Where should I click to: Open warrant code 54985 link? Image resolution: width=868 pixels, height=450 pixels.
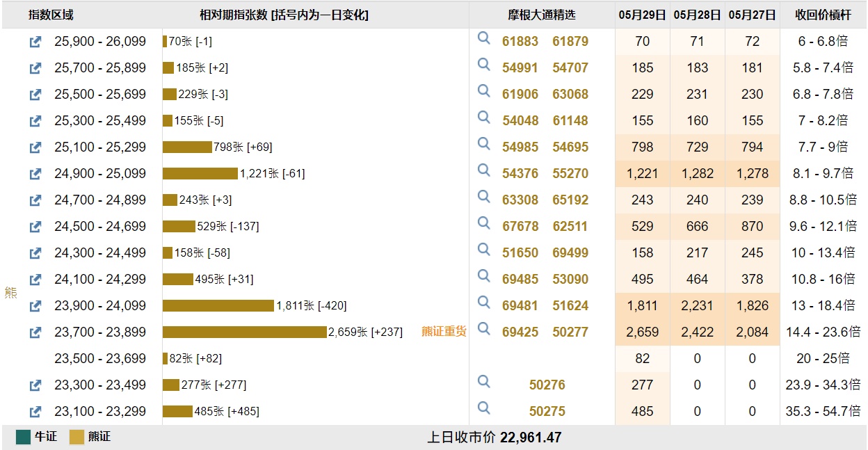[x=520, y=147]
